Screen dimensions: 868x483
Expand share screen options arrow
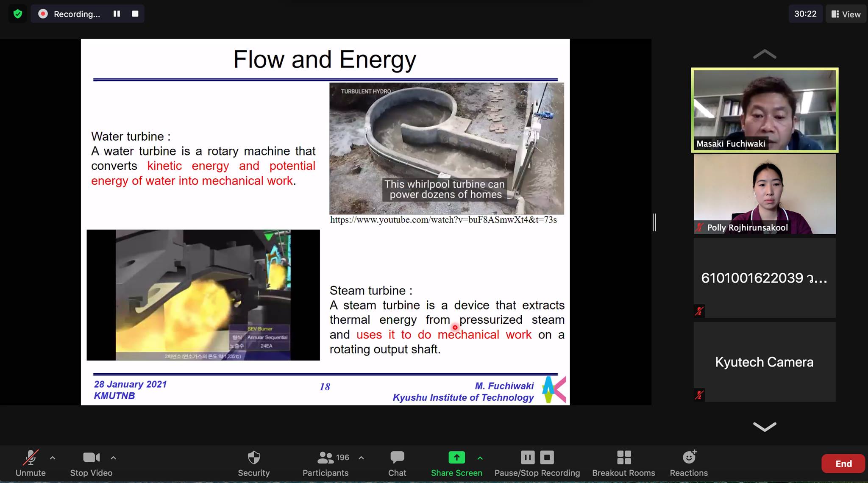(480, 458)
